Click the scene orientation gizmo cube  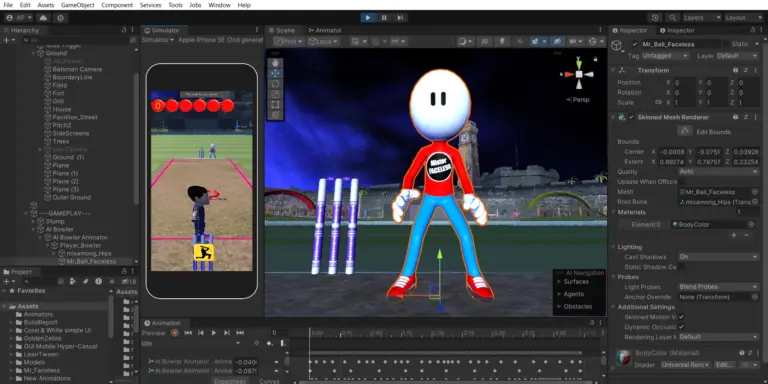pyautogui.click(x=579, y=74)
